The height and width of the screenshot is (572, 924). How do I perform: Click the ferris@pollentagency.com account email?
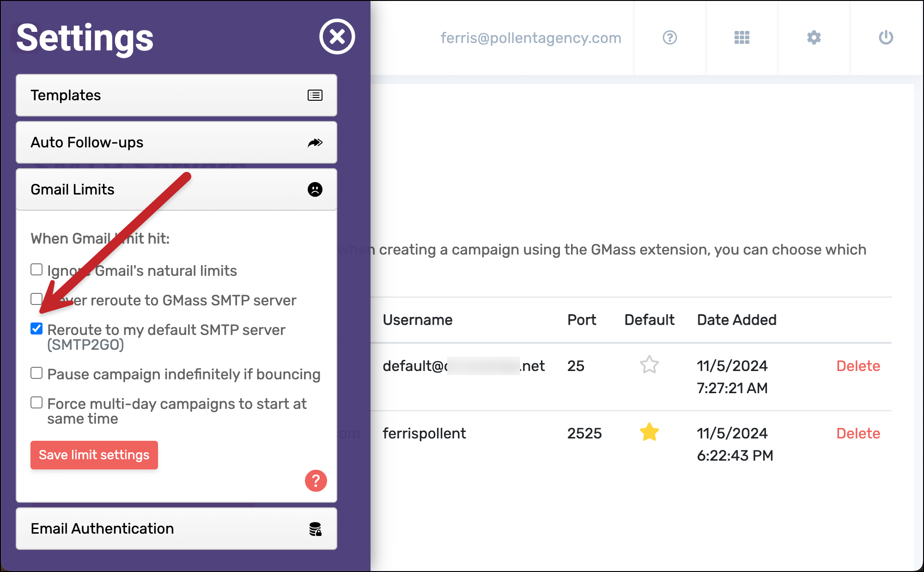click(531, 38)
